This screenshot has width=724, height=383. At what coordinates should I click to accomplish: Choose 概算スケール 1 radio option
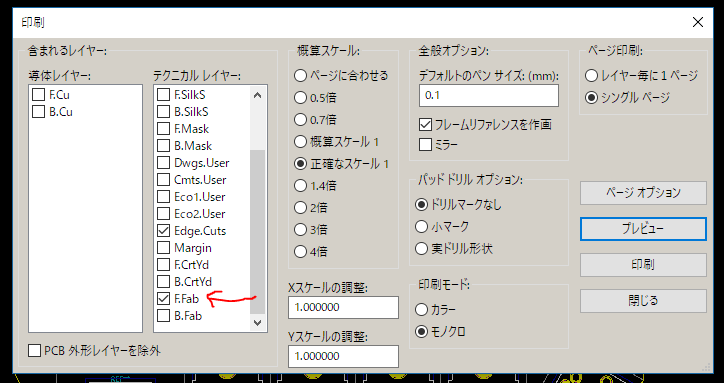(x=301, y=142)
